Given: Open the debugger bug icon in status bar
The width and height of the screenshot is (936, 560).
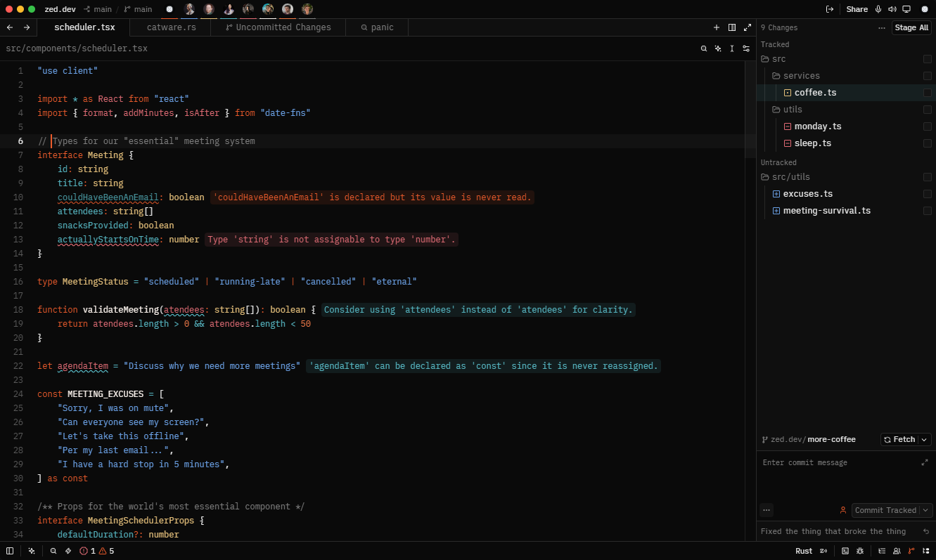Looking at the screenshot, I should point(860,551).
